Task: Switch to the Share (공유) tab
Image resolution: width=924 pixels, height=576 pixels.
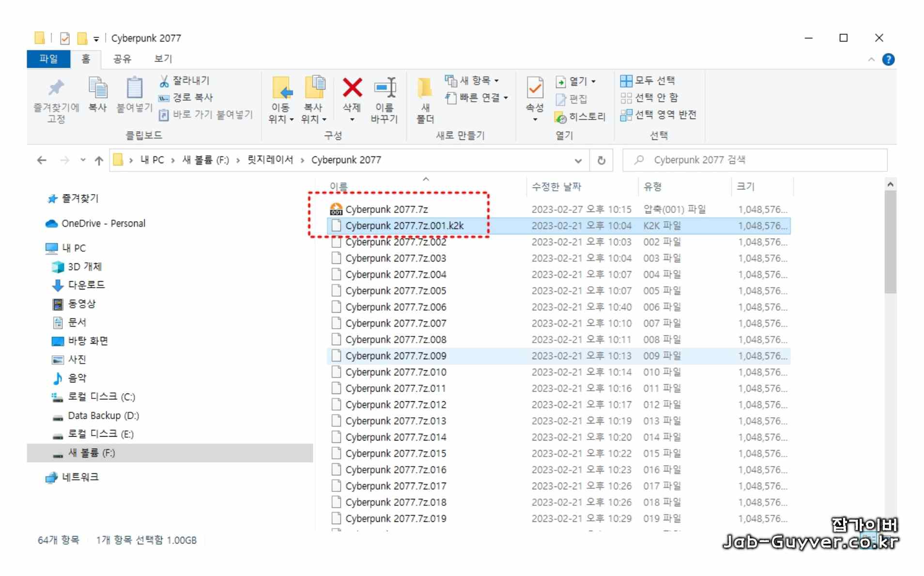Action: 122,59
